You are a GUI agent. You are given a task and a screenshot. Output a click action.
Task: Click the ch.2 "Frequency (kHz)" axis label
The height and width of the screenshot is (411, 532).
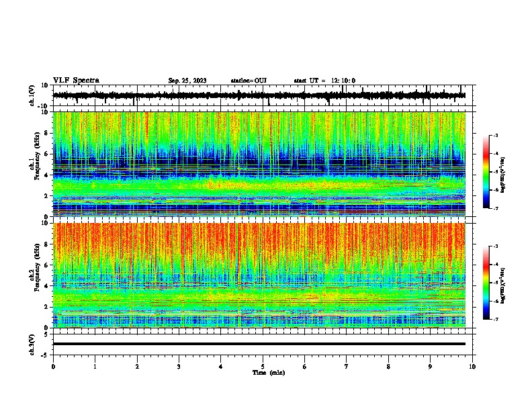pos(37,267)
